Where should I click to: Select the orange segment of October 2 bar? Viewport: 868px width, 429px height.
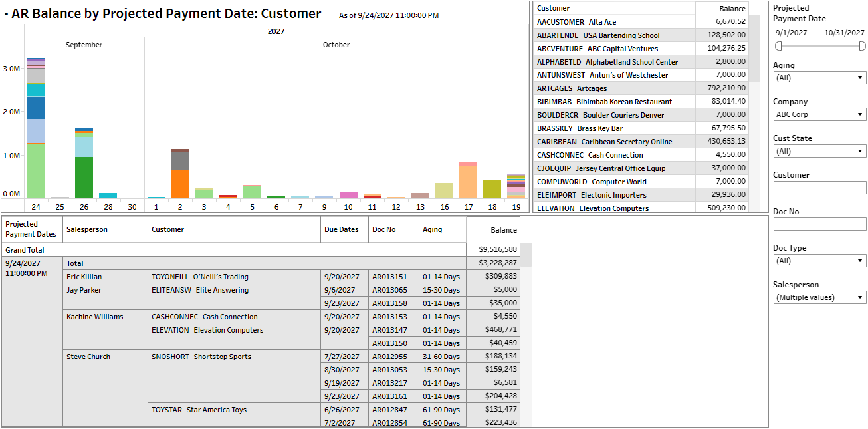tap(180, 184)
